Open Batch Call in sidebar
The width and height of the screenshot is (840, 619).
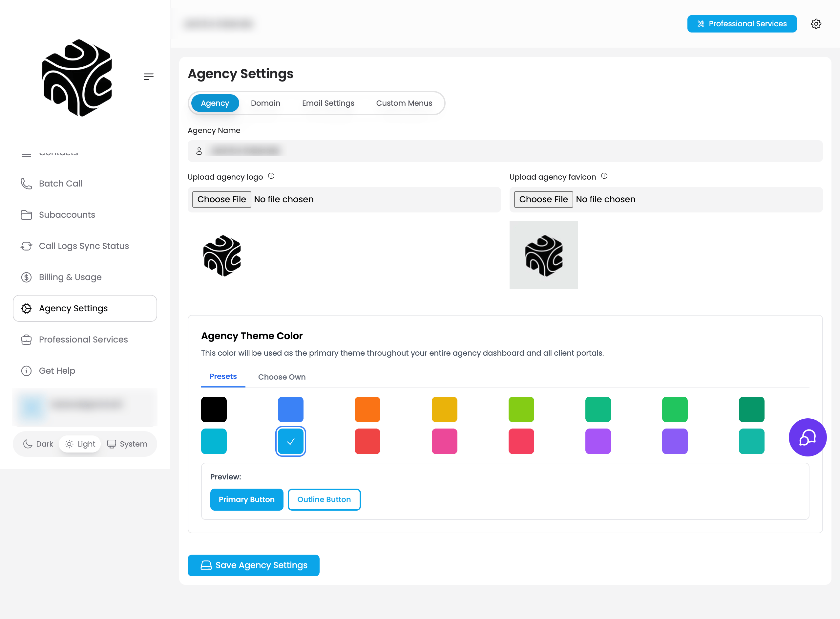click(x=85, y=184)
